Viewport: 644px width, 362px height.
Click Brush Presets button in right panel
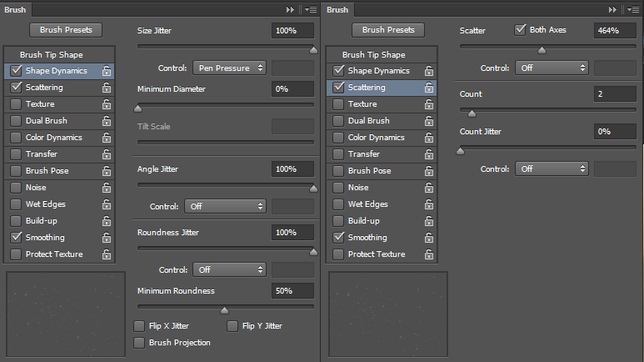(x=388, y=30)
